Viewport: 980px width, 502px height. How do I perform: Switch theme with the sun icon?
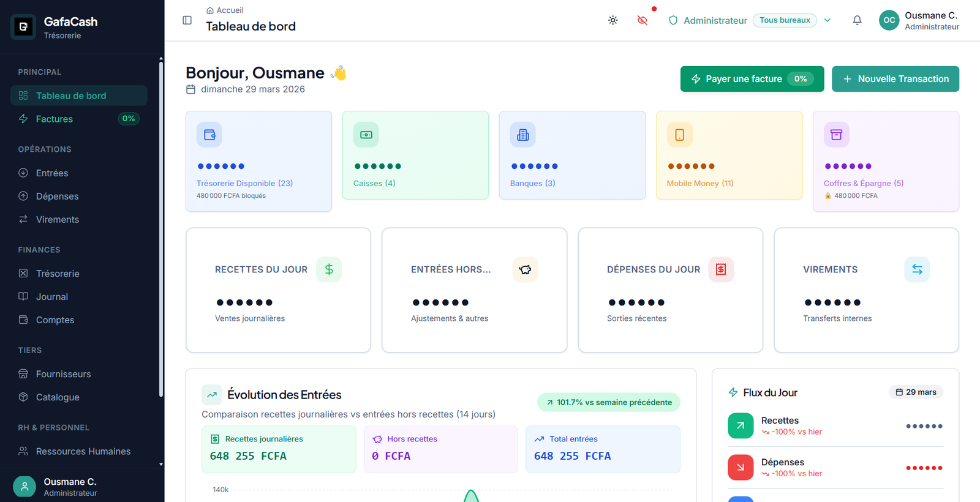point(612,20)
